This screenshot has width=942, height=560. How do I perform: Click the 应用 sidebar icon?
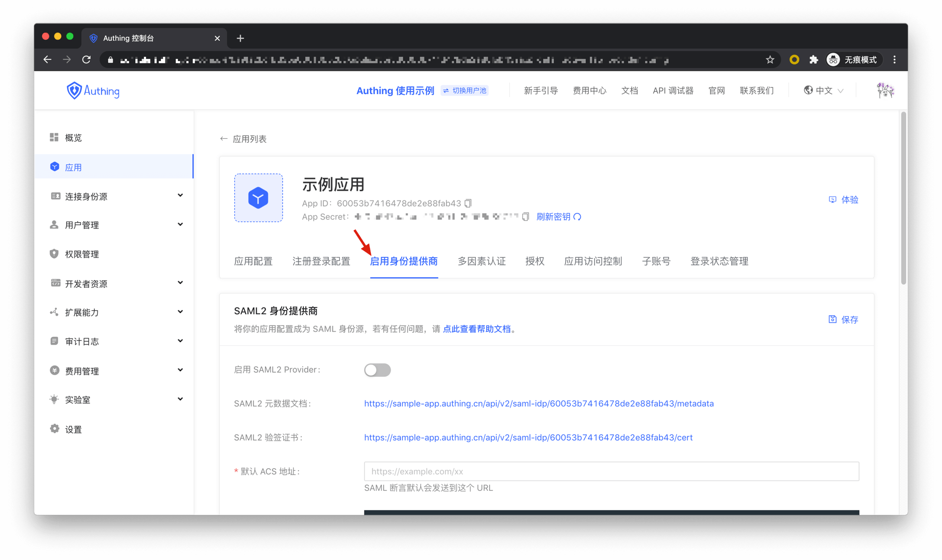point(54,166)
